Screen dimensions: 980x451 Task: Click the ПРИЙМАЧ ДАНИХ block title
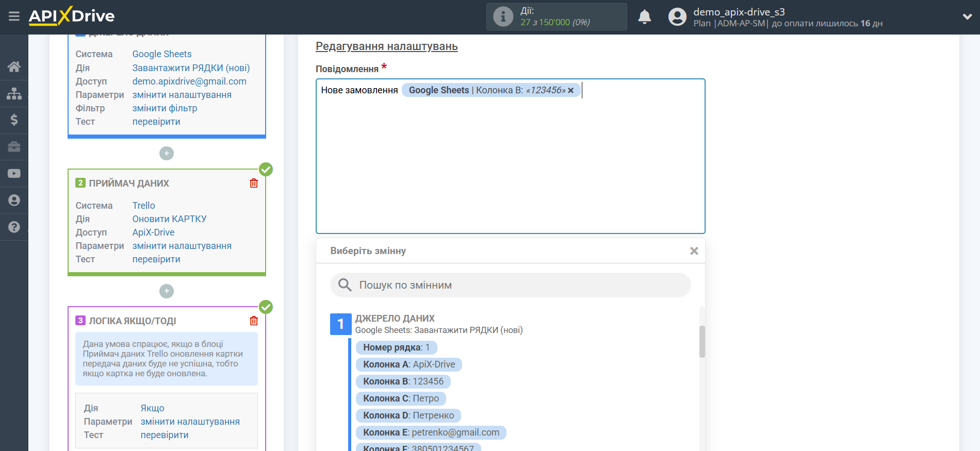(x=129, y=183)
